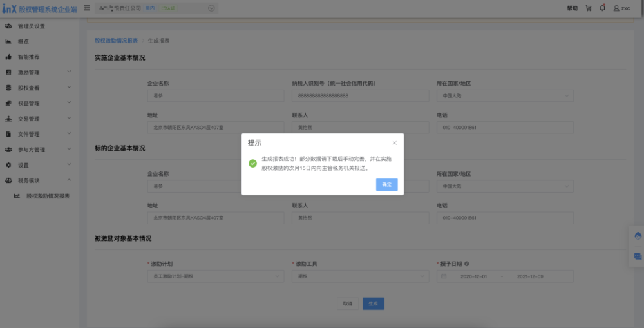644x328 pixels.
Task: Click the 标的企业 电话 input field
Action: coord(505,218)
